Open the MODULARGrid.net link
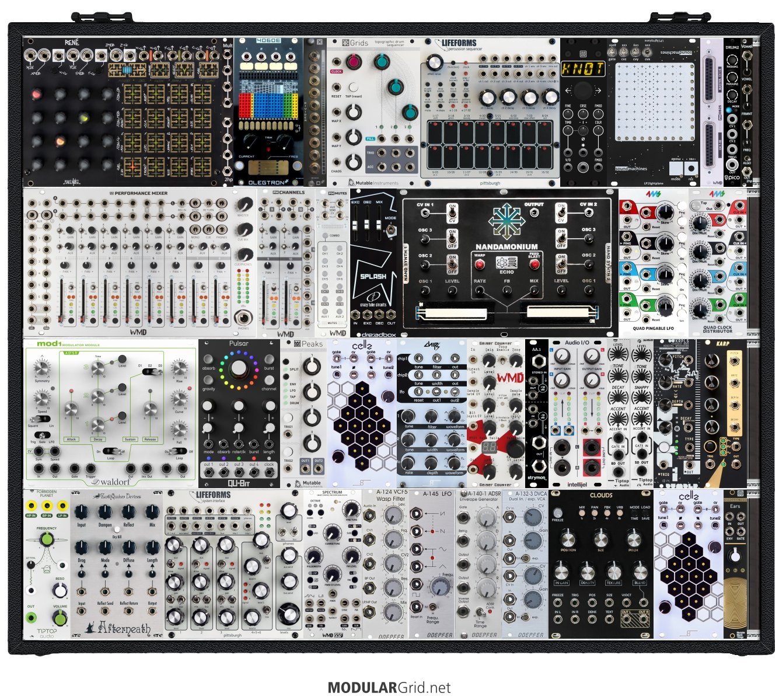The image size is (779, 700). click(x=389, y=688)
